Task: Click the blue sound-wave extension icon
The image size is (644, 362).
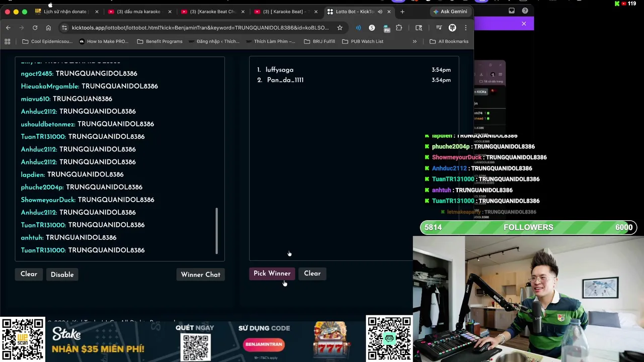Action: (x=358, y=28)
